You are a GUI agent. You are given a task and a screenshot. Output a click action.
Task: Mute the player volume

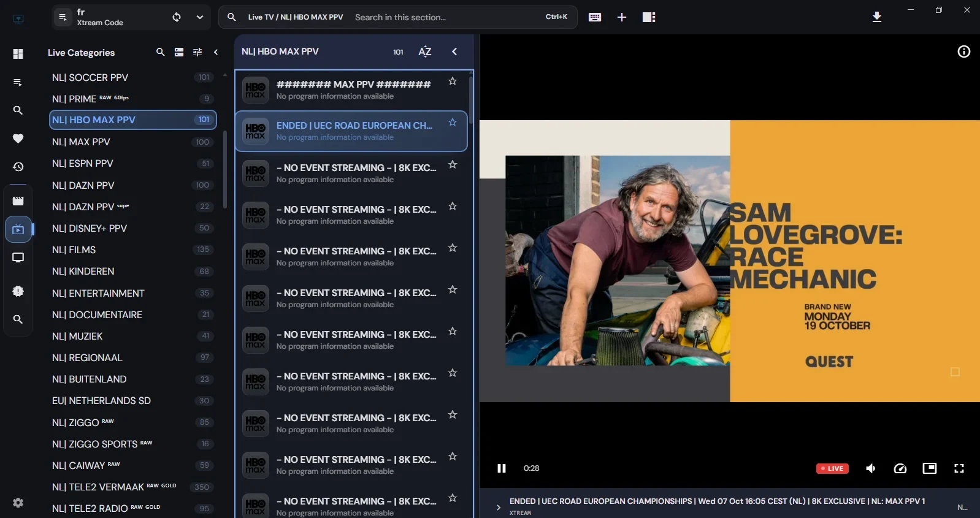[x=871, y=468]
